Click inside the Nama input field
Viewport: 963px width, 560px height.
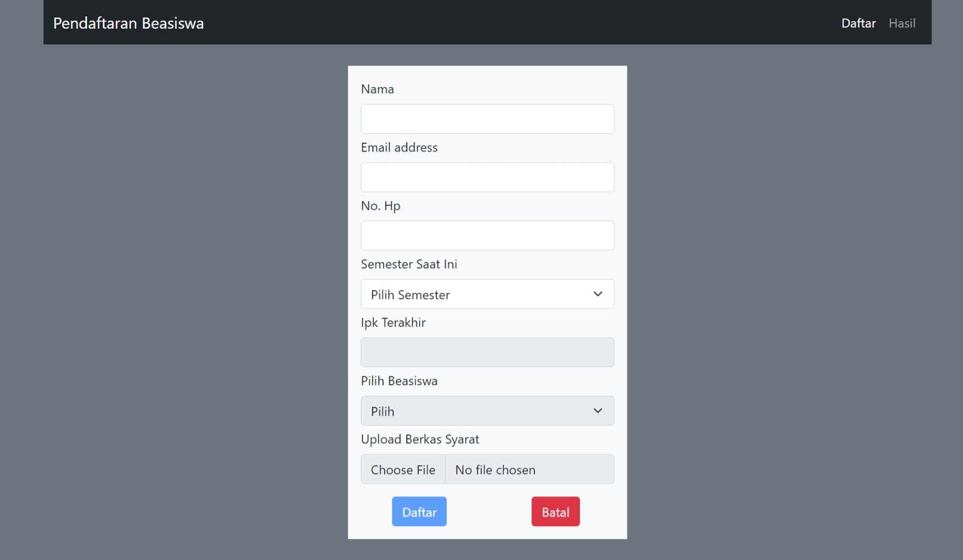click(486, 119)
